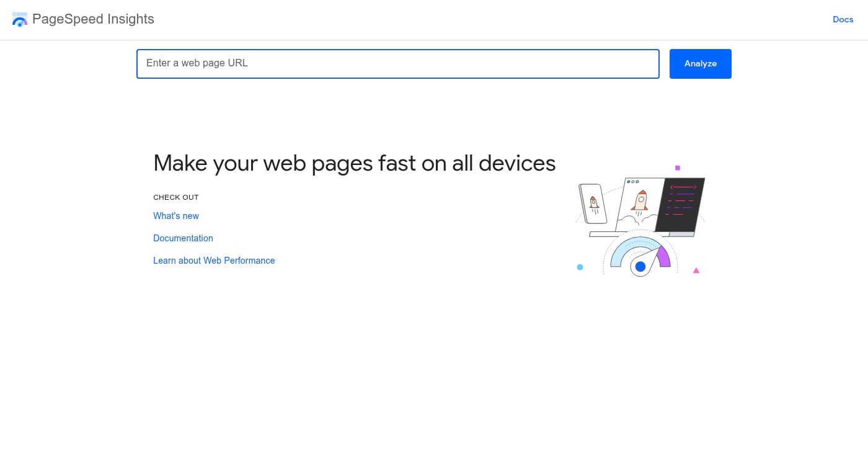868x456 pixels.
Task: Click the purple segment of the gauge arc
Action: 663,256
